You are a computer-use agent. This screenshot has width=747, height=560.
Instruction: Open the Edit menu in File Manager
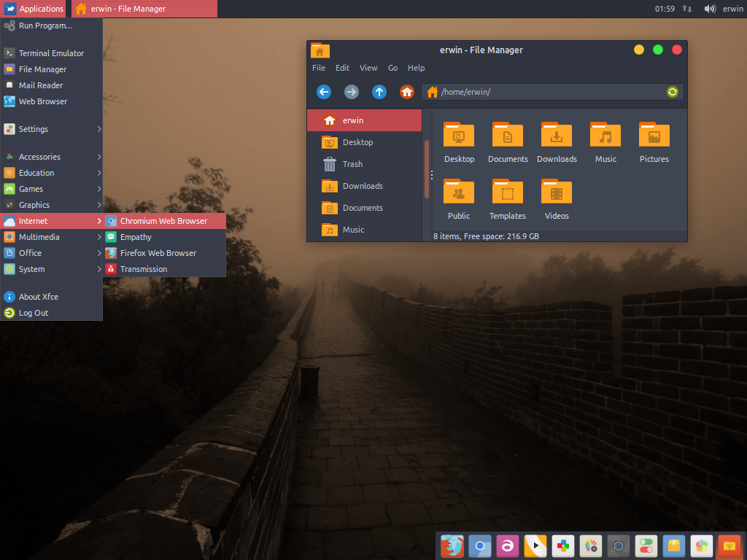(x=343, y=68)
